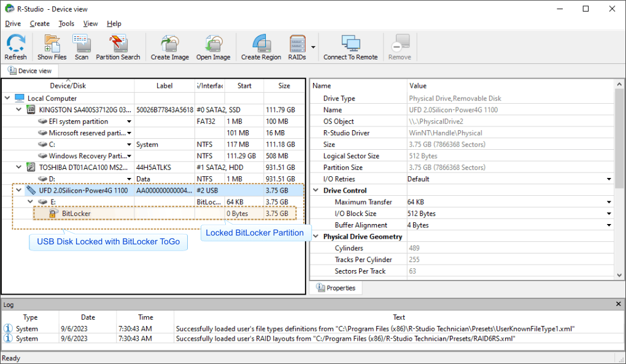This screenshot has height=364, width=626.
Task: Click the R-Studio app icon in title bar
Action: (9, 9)
